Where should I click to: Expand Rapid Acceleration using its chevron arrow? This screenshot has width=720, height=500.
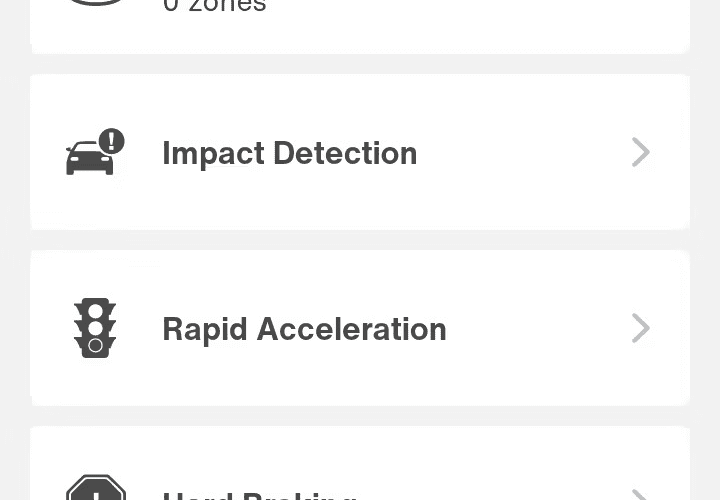click(641, 328)
